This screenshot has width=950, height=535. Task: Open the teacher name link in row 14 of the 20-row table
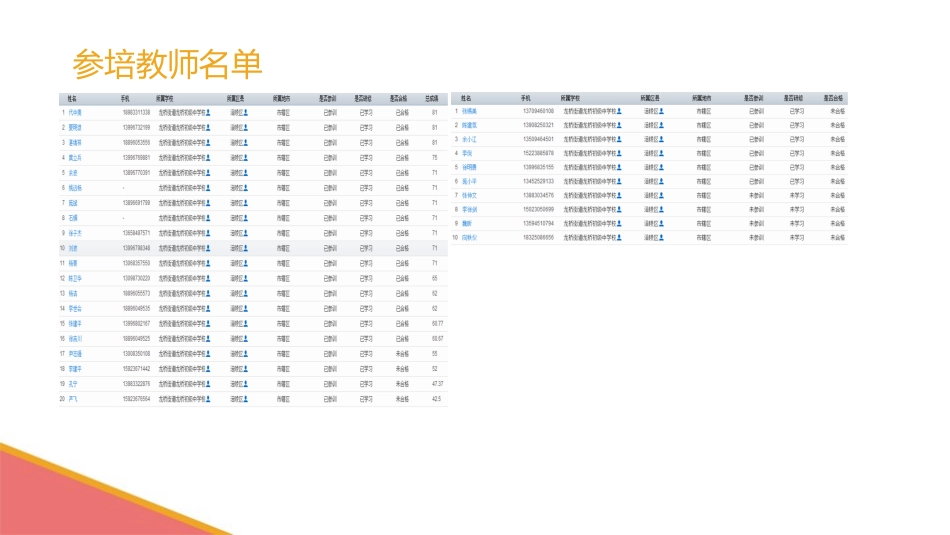[x=75, y=308]
